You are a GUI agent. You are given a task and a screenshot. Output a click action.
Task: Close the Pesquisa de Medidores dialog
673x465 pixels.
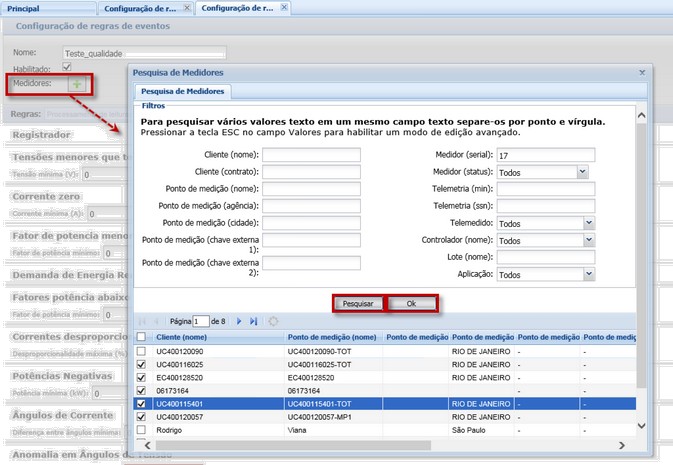[642, 73]
